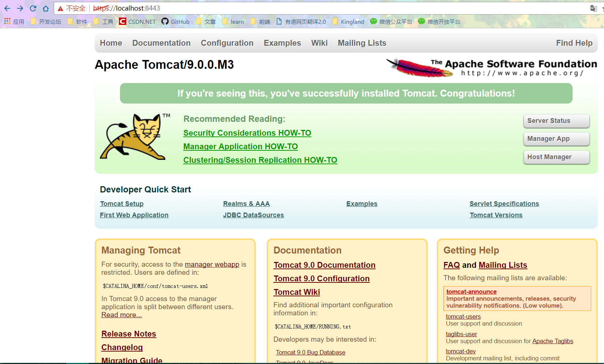604x364 pixels.
Task: Open the Release Notes link
Action: (129, 334)
